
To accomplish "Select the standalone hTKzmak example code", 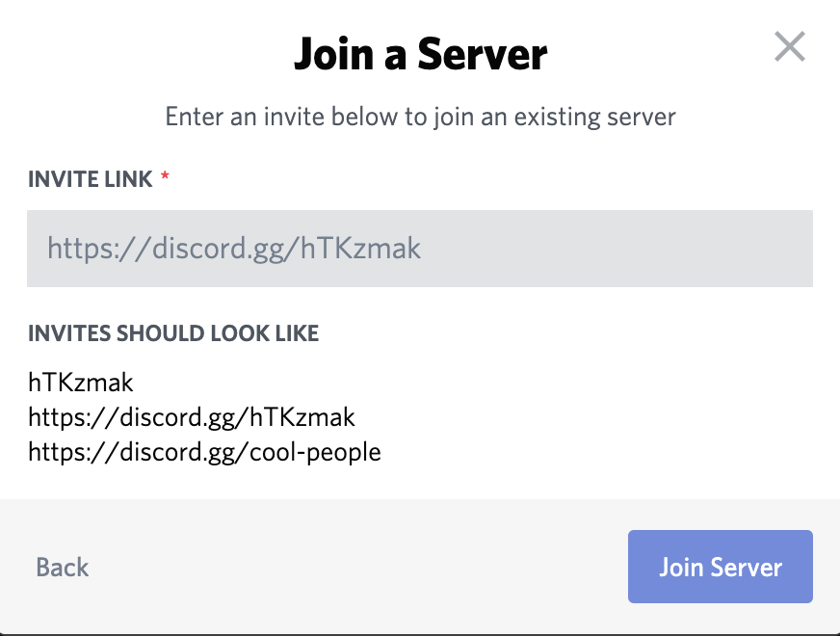I will click(x=81, y=383).
